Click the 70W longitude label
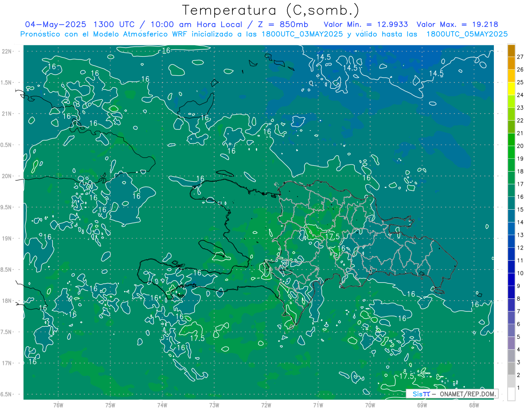 370,405
